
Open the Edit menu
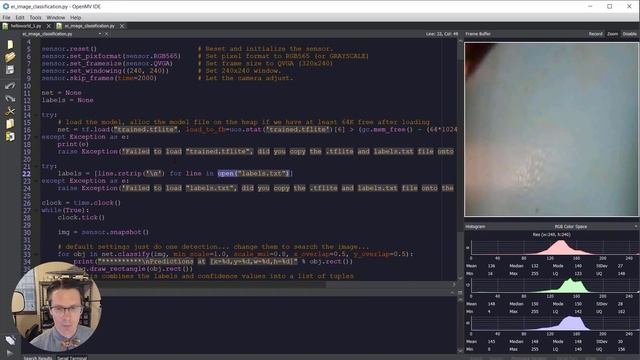[x=20, y=18]
